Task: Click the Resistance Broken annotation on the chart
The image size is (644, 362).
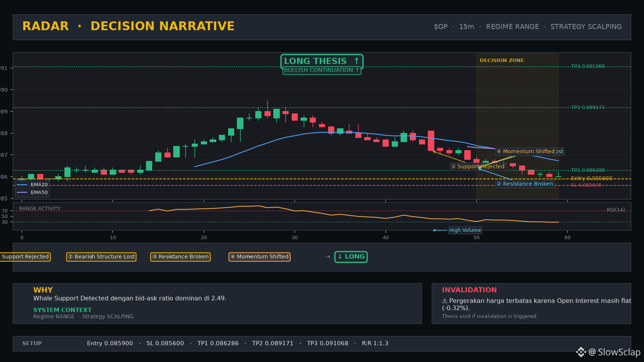Action: click(x=525, y=184)
